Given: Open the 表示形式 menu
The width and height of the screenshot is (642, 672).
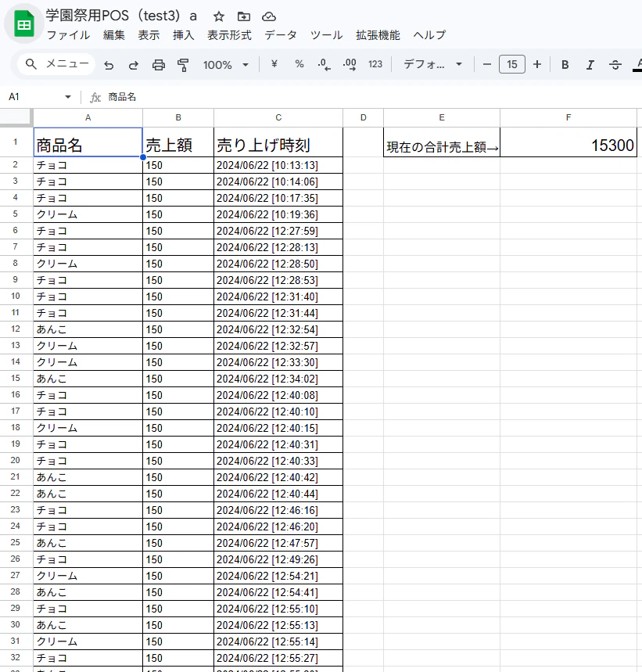Looking at the screenshot, I should click(x=229, y=35).
